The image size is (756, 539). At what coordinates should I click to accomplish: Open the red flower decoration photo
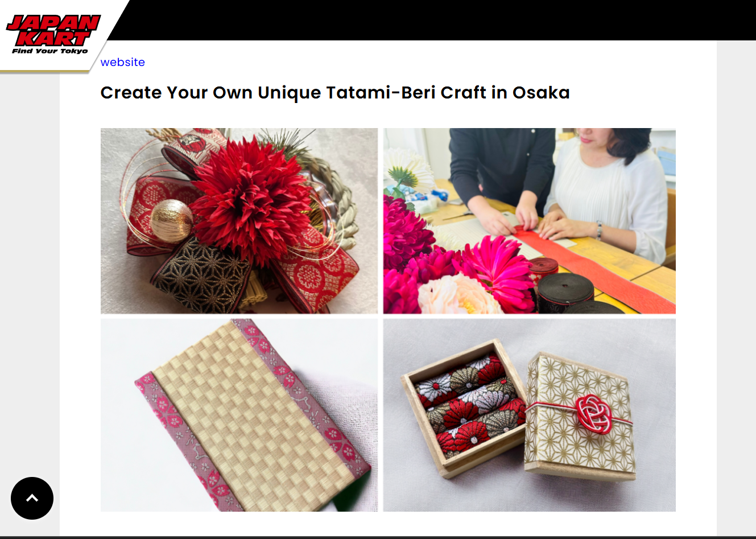coord(239,221)
